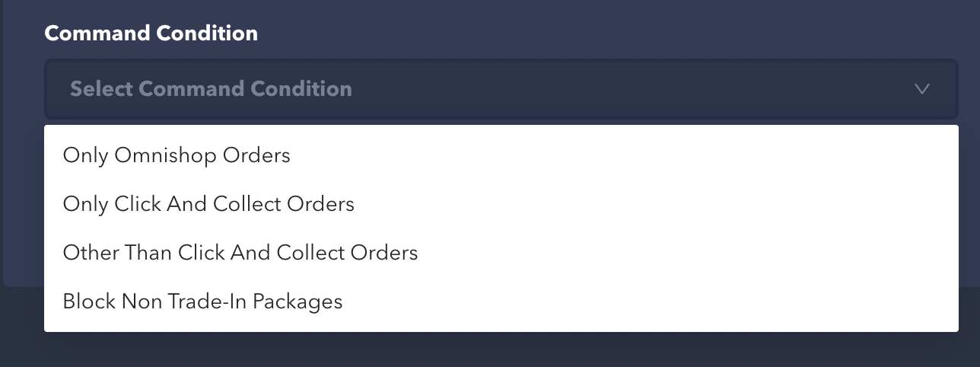Click the 'Command Condition' field label
This screenshot has width=980, height=367.
[x=151, y=34]
